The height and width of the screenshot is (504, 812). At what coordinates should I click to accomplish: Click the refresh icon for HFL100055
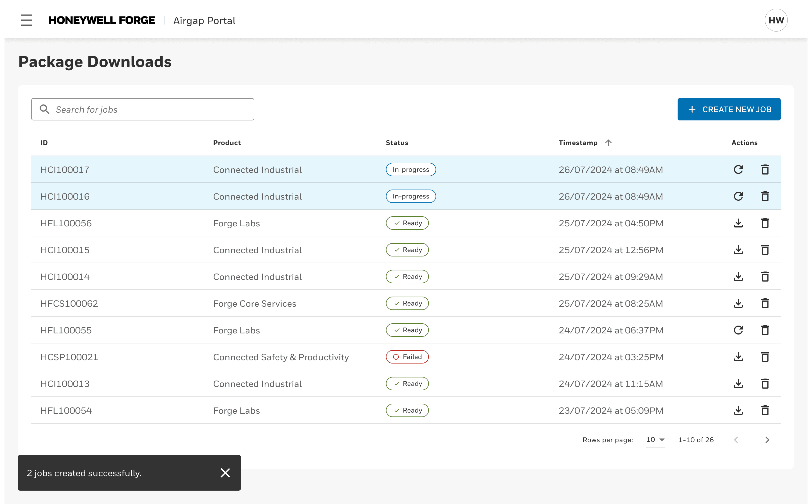tap(738, 330)
